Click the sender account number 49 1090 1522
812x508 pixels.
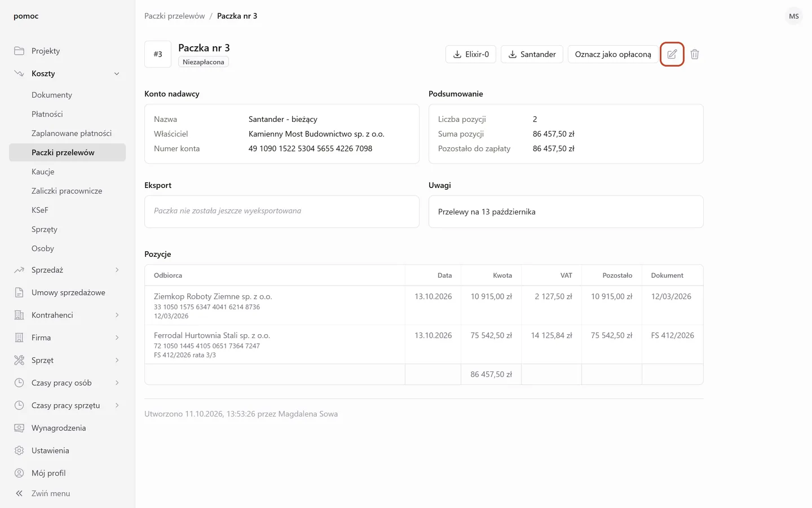[310, 148]
